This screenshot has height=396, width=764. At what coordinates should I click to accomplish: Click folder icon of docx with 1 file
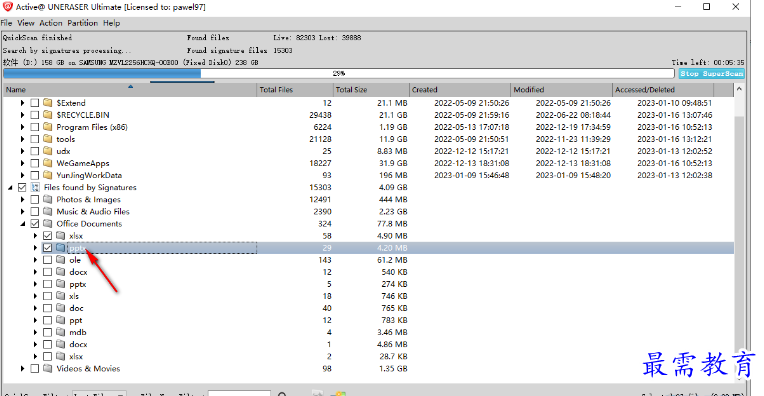point(60,344)
